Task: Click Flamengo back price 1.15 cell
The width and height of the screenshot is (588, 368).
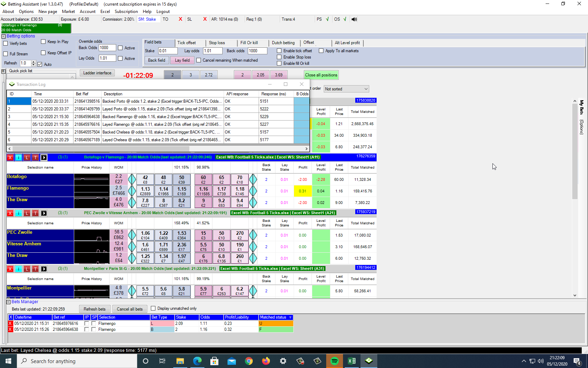Action: [182, 191]
